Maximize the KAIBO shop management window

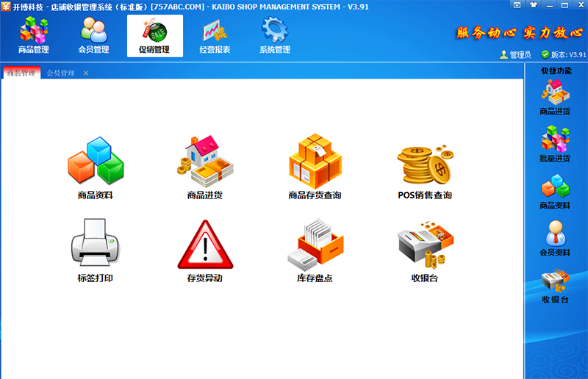pos(564,5)
